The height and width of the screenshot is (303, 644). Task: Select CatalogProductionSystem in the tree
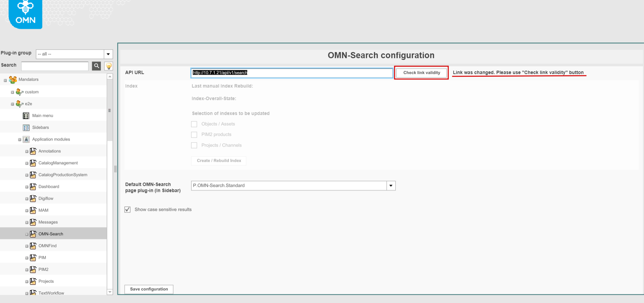(x=63, y=175)
